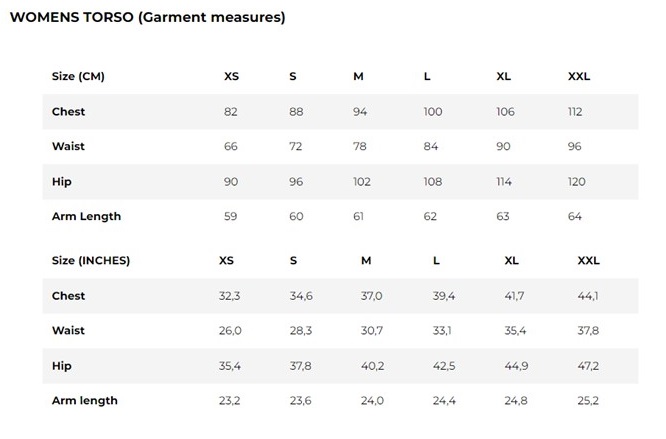This screenshot has height=439, width=666.
Task: Click the XXL column header in CM table
Action: point(579,76)
